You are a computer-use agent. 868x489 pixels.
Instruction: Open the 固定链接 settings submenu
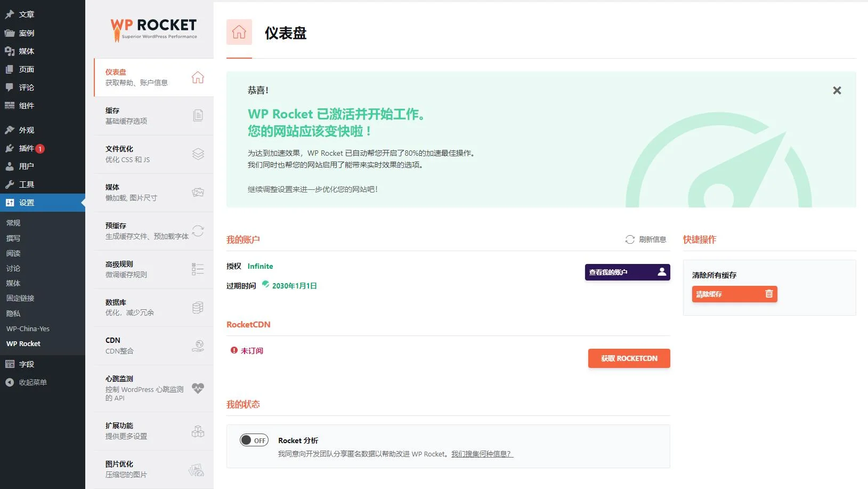pos(20,298)
